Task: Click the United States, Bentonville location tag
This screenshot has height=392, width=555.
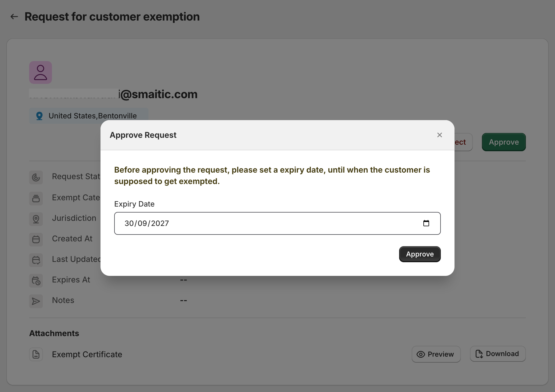Action: [89, 116]
